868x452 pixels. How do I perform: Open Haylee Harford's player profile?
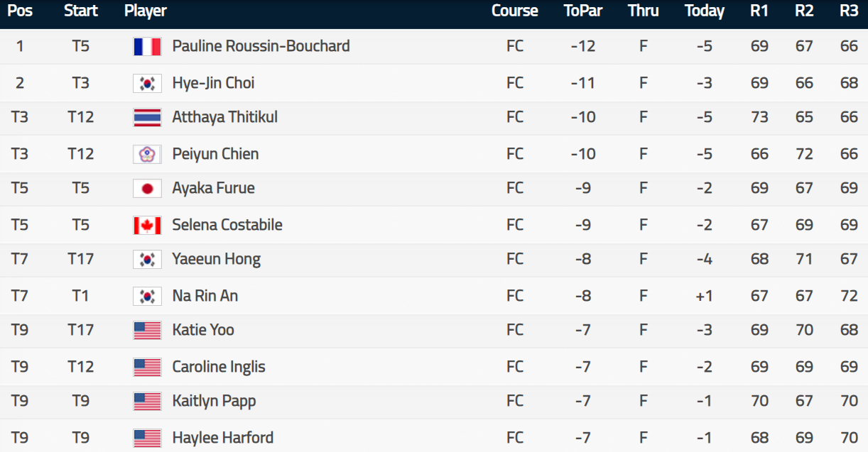click(x=222, y=438)
